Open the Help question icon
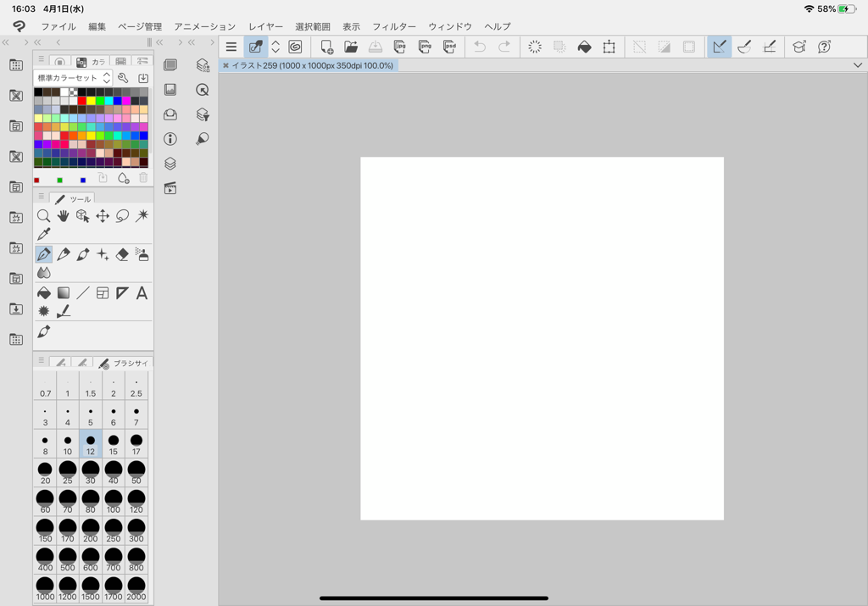The image size is (868, 606). click(824, 47)
